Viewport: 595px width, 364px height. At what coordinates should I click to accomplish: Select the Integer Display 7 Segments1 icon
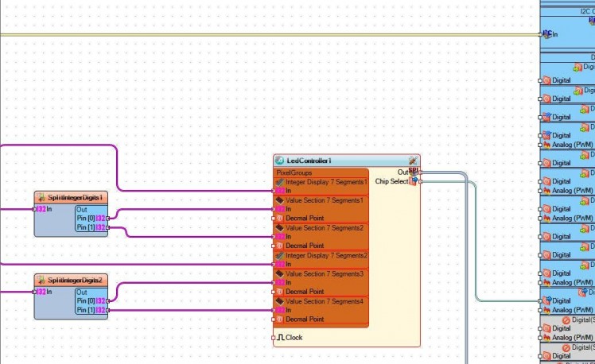tap(280, 182)
